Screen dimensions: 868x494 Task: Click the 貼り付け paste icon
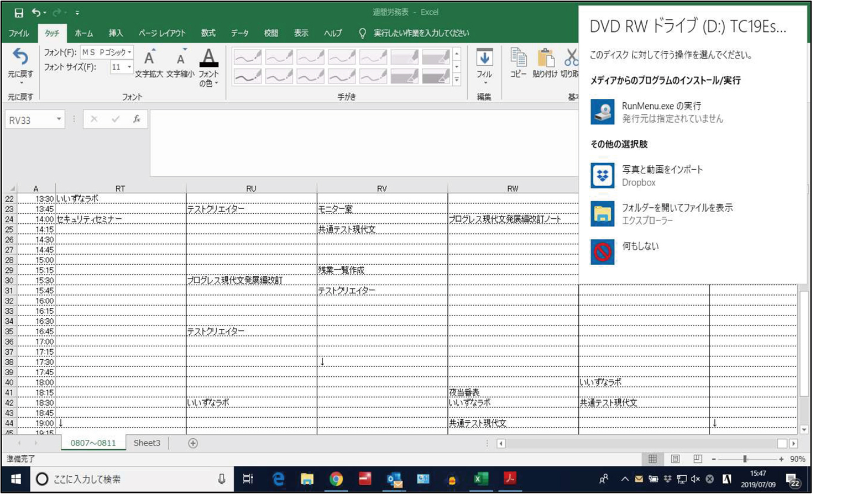pyautogui.click(x=545, y=59)
